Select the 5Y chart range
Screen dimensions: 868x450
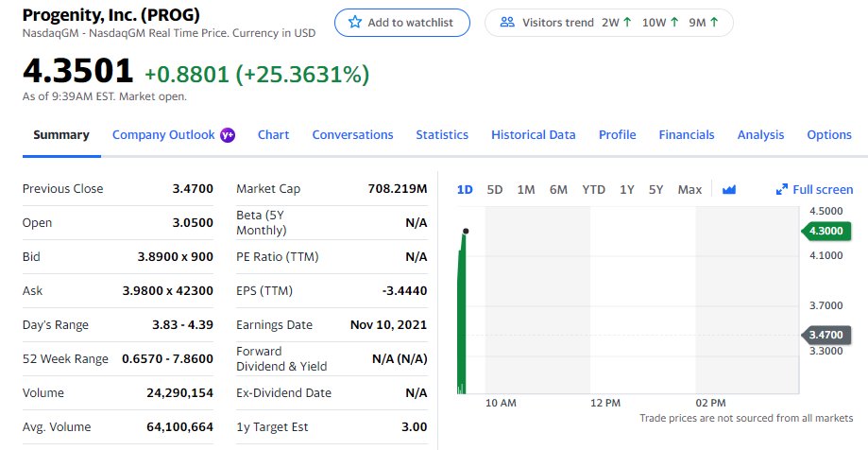click(x=656, y=189)
